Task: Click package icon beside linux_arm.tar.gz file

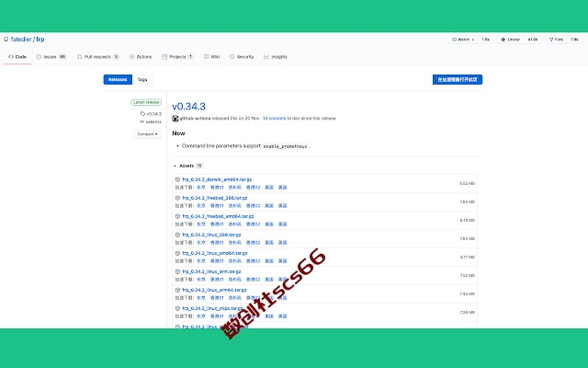Action: tap(177, 271)
